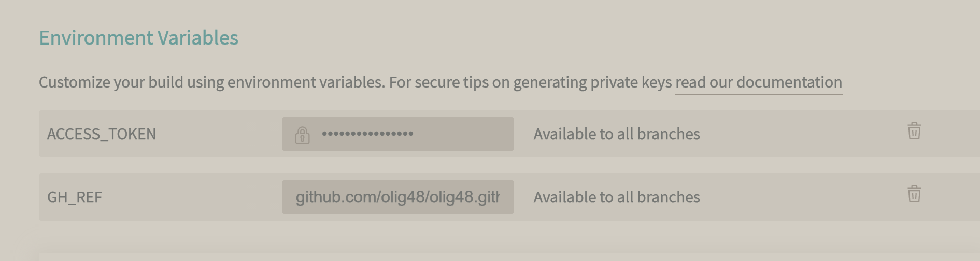The height and width of the screenshot is (261, 980).
Task: Delete the ACCESS_TOKEN variable with trash icon
Action: pos(914,131)
